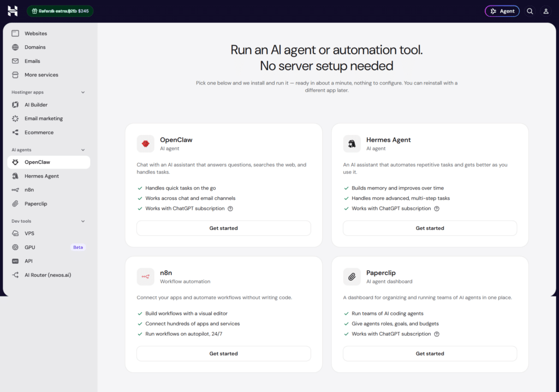The image size is (559, 392).
Task: Click 'Run workflows on autopilot, 24/7'
Action: pos(183,334)
